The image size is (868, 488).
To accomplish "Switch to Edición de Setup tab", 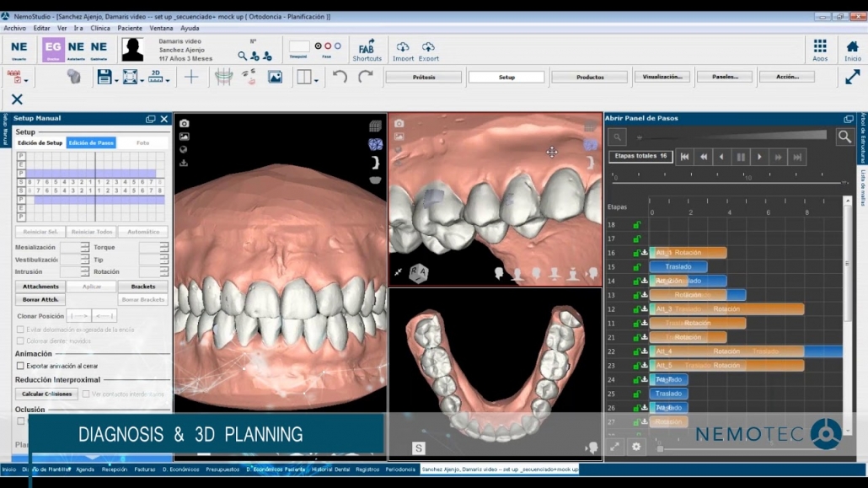I will click(40, 143).
